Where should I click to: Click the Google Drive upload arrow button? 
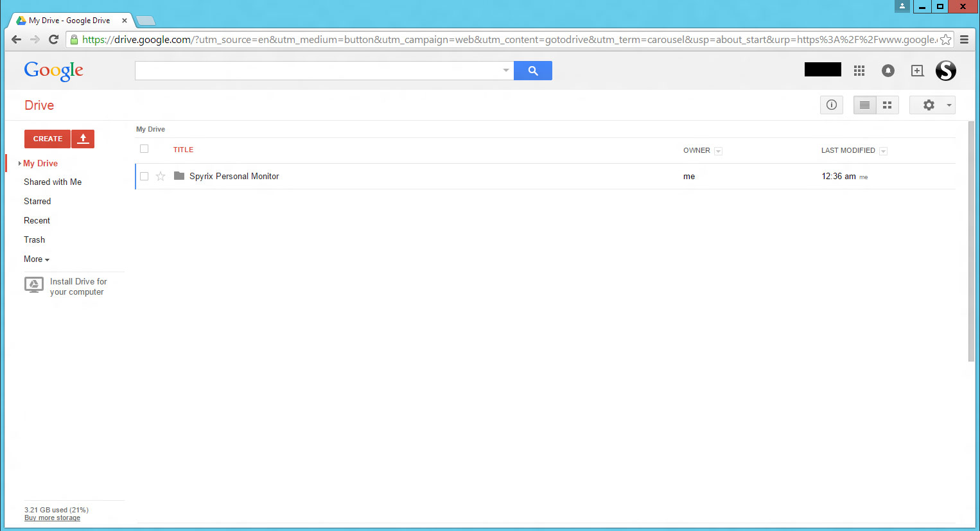click(83, 139)
